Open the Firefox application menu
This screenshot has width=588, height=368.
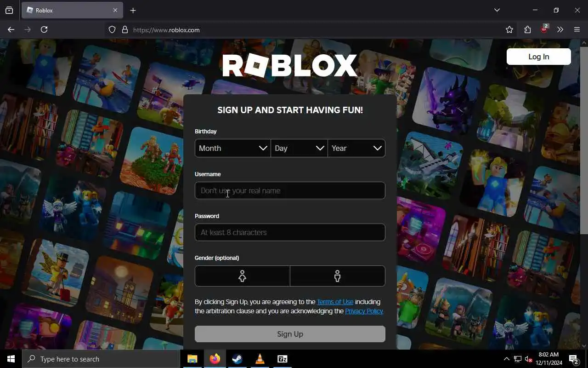click(x=577, y=29)
